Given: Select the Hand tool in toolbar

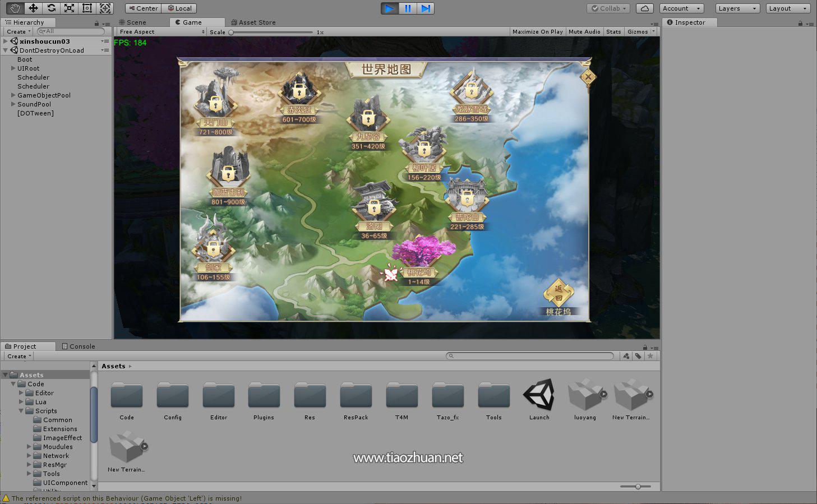Looking at the screenshot, I should tap(15, 8).
